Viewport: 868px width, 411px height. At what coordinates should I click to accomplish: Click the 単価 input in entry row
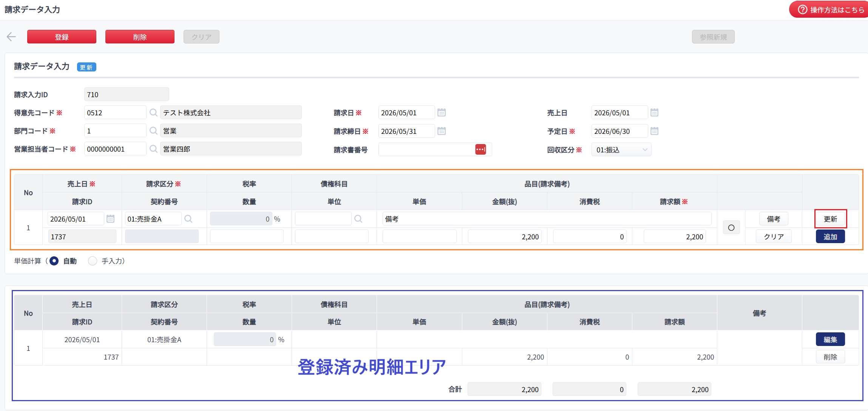(x=419, y=237)
